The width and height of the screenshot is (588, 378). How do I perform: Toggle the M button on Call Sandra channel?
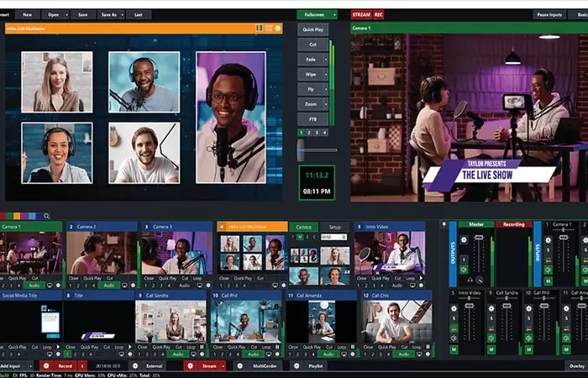491,349
